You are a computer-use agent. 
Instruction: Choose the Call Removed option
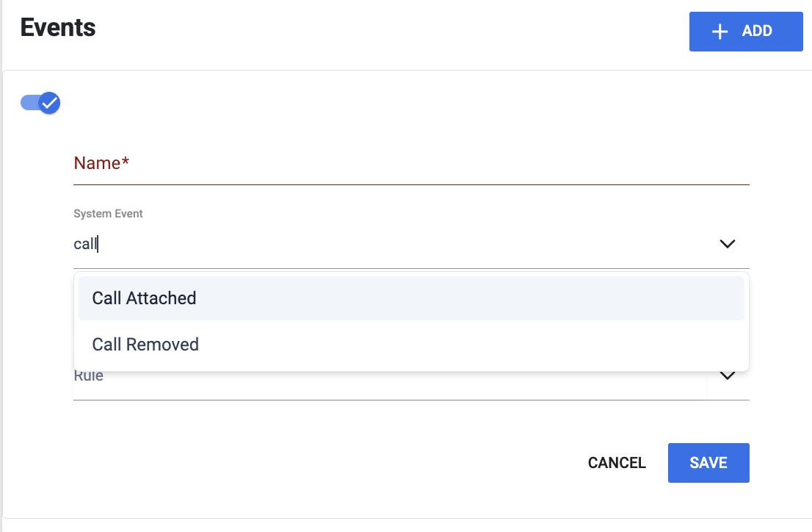click(x=411, y=345)
